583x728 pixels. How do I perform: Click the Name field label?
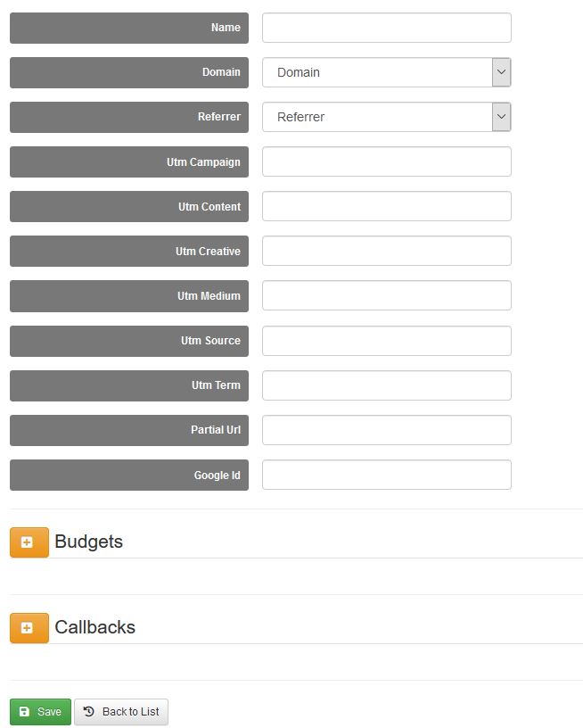click(x=226, y=28)
